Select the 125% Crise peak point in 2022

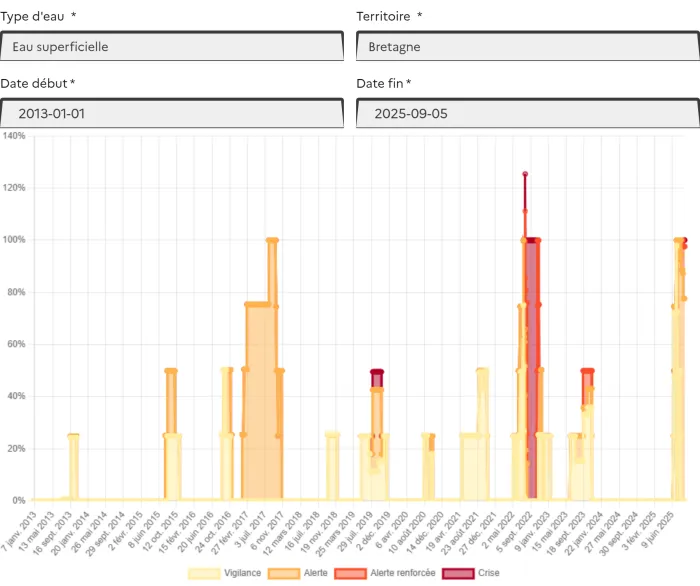pyautogui.click(x=525, y=174)
